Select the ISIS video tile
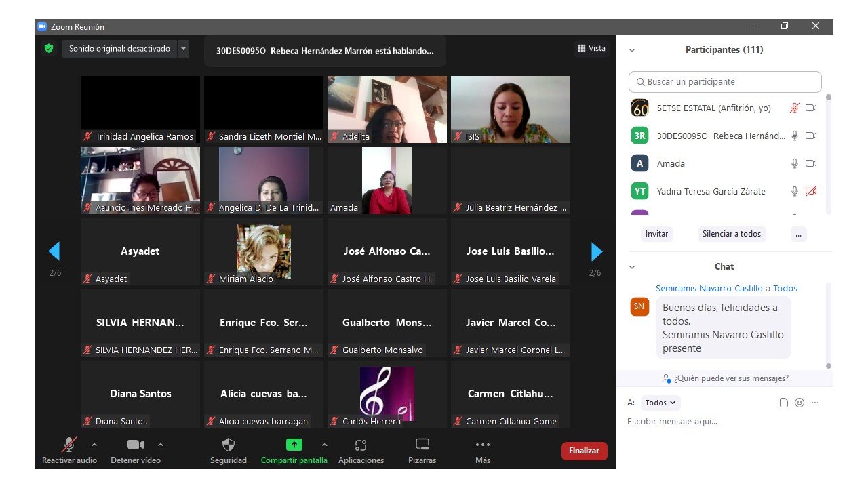This screenshot has width=868, height=488. click(511, 109)
